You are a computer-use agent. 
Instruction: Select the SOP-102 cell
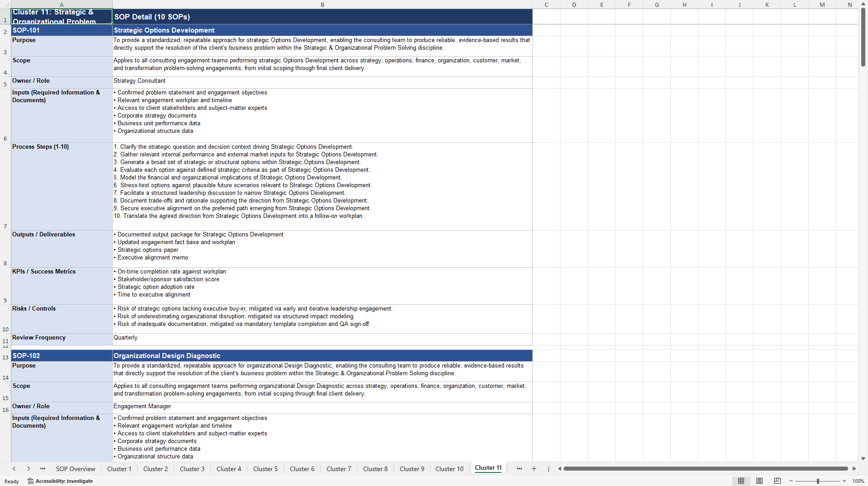(x=62, y=356)
